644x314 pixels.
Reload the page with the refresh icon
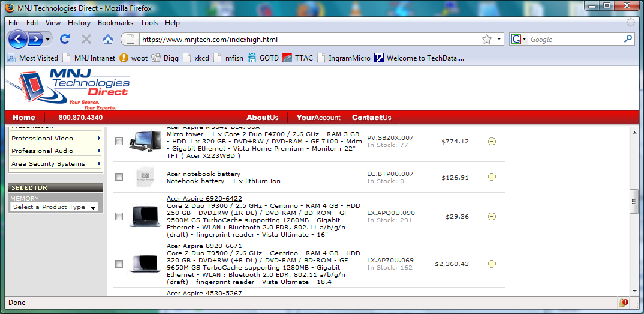pos(65,39)
